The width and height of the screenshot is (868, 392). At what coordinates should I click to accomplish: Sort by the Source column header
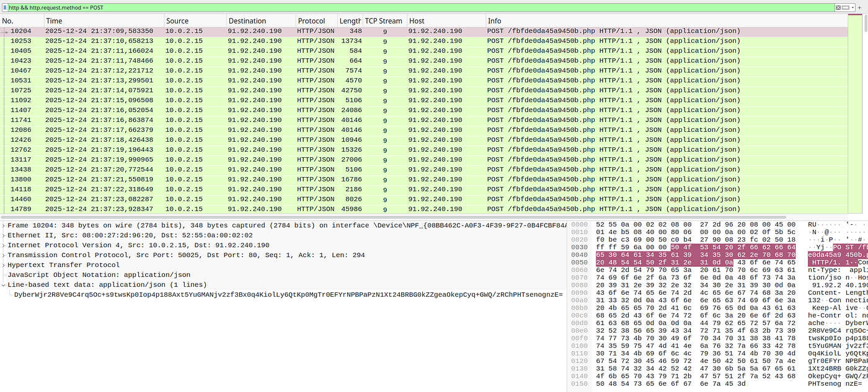click(x=195, y=21)
